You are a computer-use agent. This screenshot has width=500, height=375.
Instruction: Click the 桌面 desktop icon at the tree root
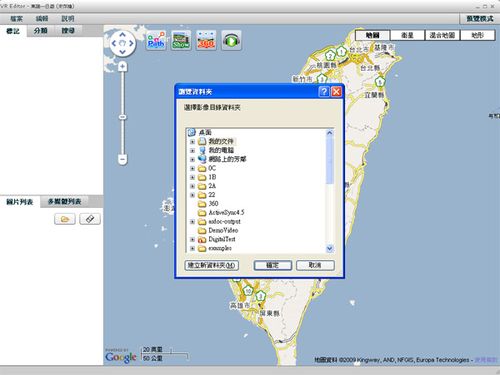tap(192, 132)
